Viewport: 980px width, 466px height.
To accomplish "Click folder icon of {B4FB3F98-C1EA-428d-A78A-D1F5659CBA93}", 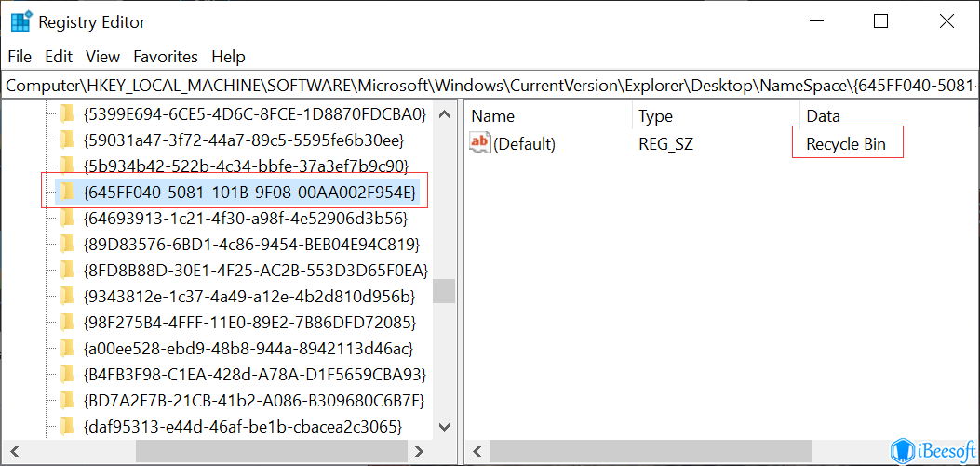I will tap(67, 375).
